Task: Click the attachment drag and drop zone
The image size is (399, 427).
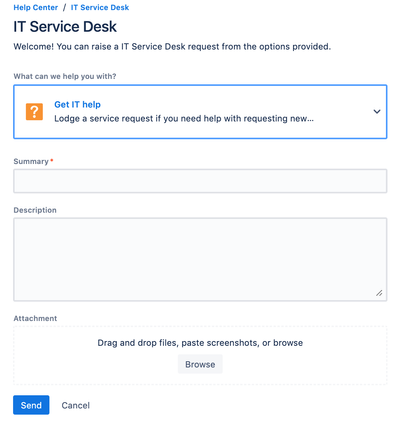Action: 200,355
